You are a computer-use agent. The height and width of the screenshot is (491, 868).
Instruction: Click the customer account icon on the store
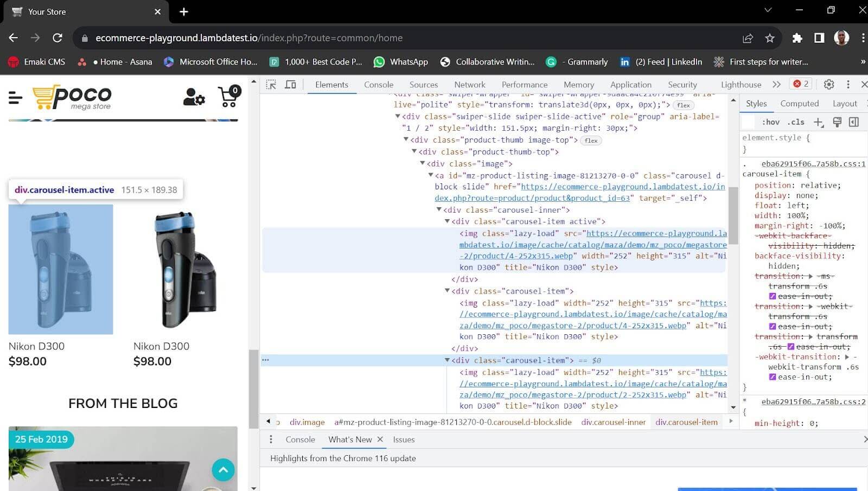tap(194, 97)
